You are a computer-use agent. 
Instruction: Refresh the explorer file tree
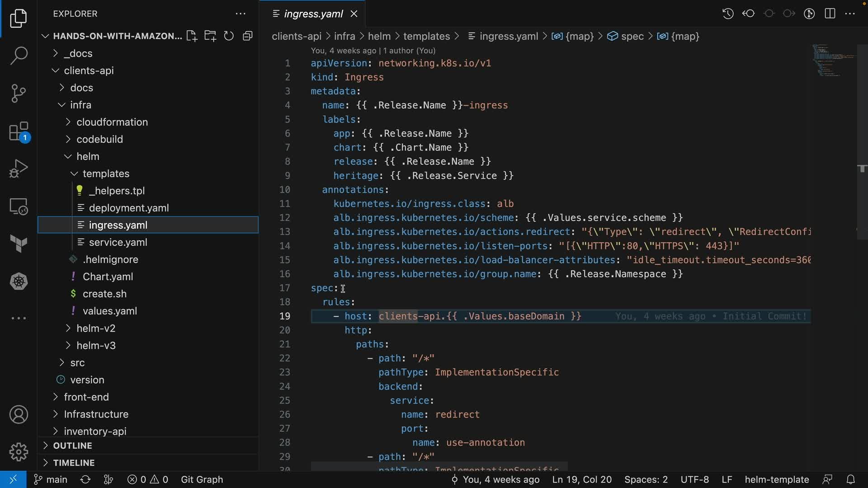(229, 36)
